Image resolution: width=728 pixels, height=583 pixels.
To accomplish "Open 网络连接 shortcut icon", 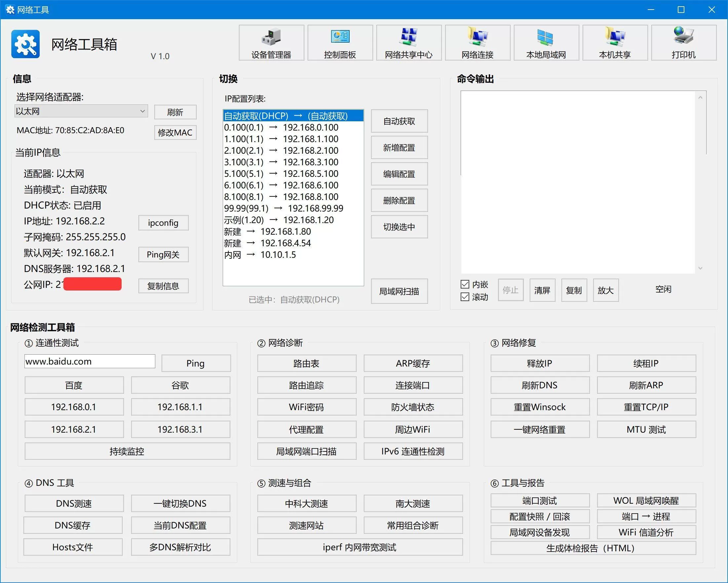I will [x=478, y=43].
